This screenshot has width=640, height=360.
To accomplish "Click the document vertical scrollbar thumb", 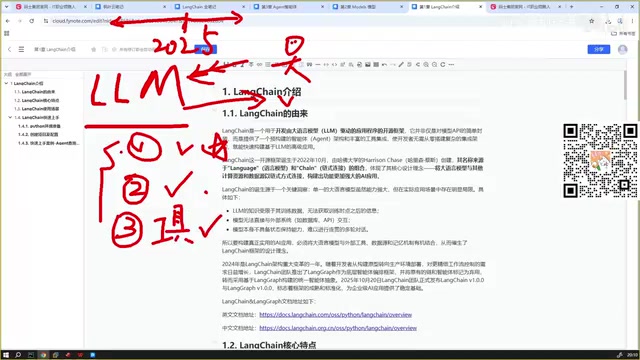I will pyautogui.click(x=625, y=86).
